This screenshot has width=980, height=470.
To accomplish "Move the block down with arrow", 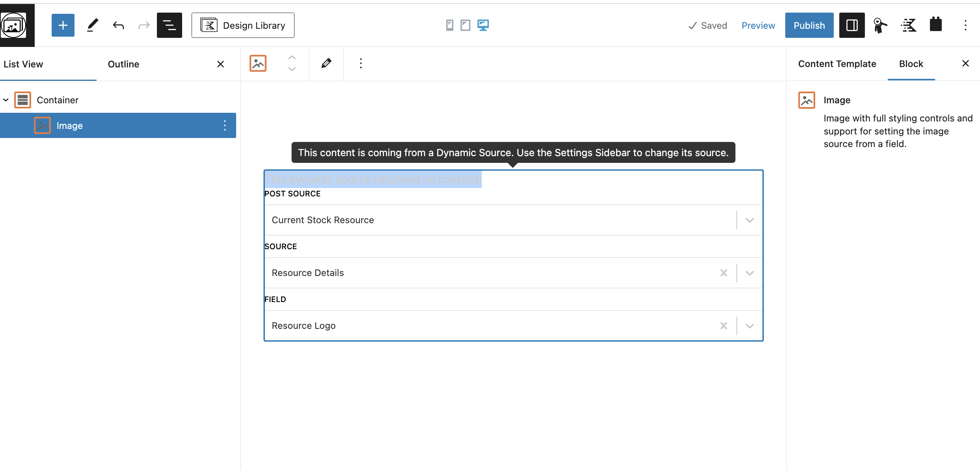I will click(292, 69).
